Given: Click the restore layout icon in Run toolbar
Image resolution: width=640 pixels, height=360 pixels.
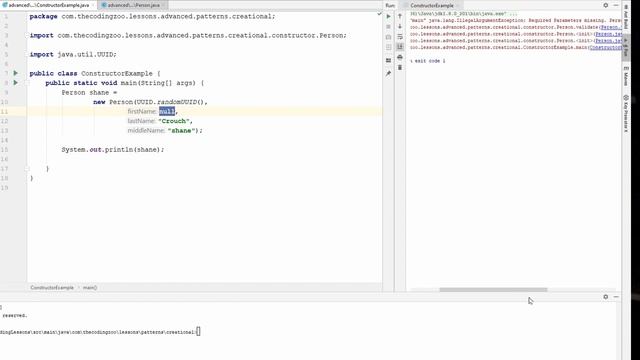Looking at the screenshot, I should 388,60.
